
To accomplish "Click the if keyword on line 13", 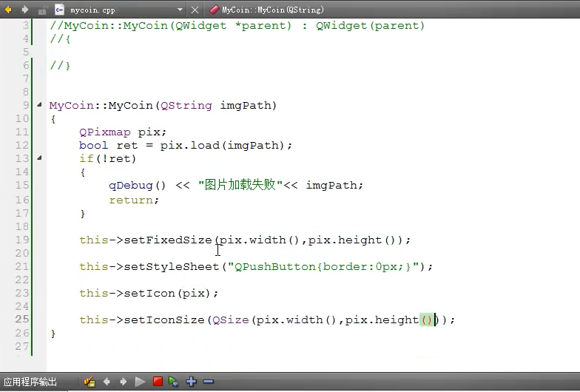I will coord(86,158).
